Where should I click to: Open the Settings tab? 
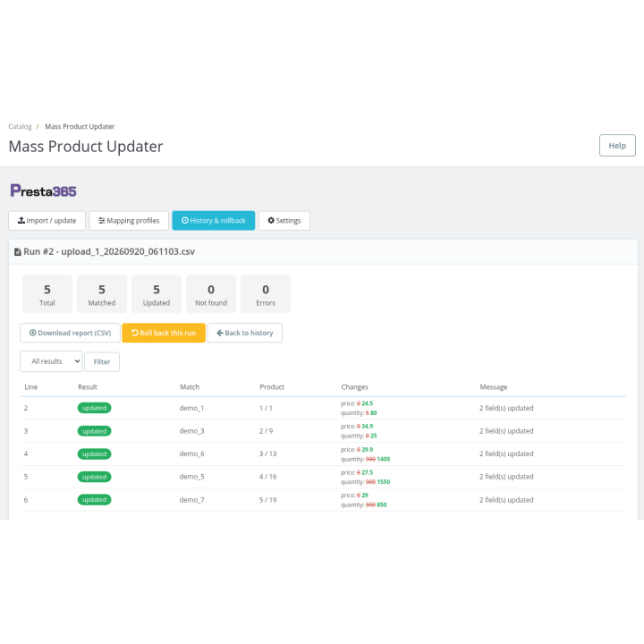pyautogui.click(x=284, y=221)
